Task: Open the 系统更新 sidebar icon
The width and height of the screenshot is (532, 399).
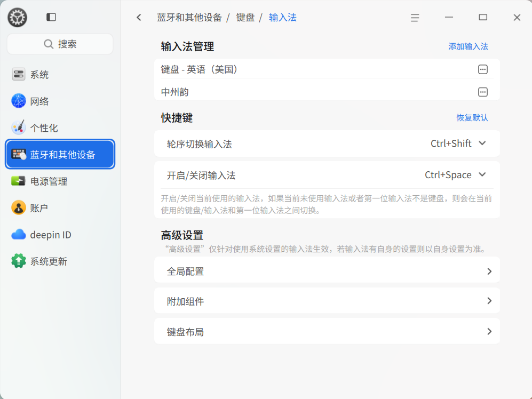Action: (x=19, y=261)
